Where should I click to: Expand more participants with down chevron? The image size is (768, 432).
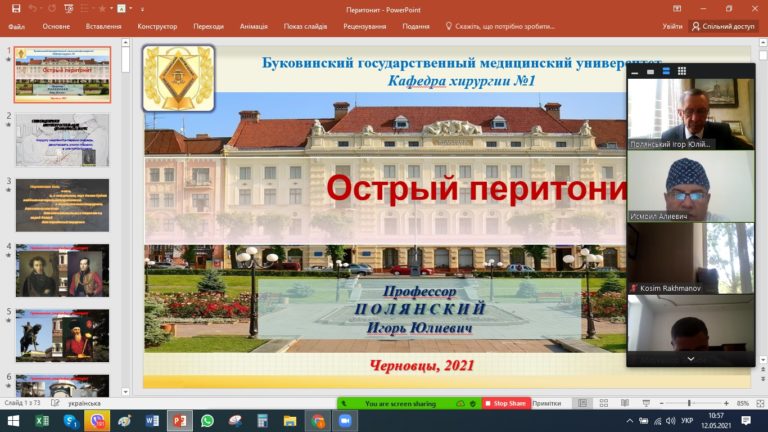pyautogui.click(x=690, y=358)
